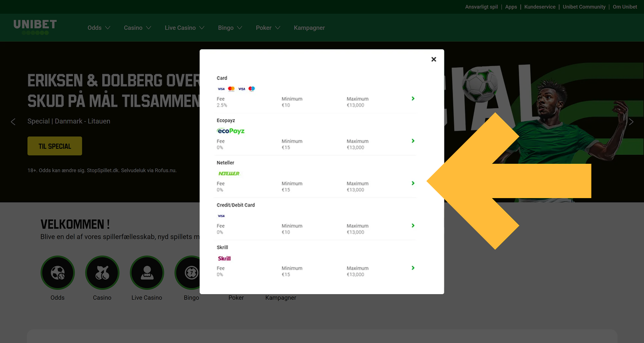Click the 2.5% fee value for Card

pyautogui.click(x=222, y=105)
